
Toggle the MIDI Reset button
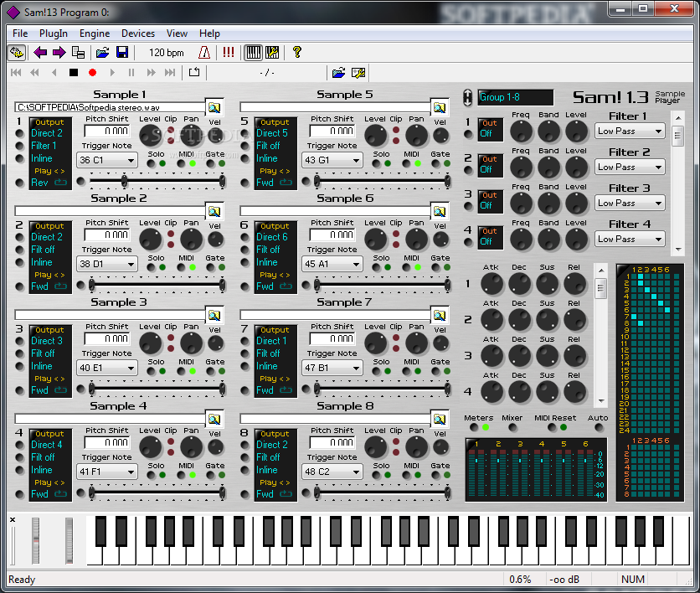coord(552,427)
